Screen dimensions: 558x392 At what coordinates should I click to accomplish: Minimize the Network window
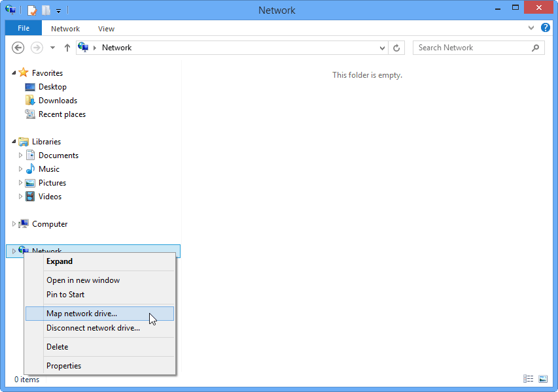tap(498, 8)
